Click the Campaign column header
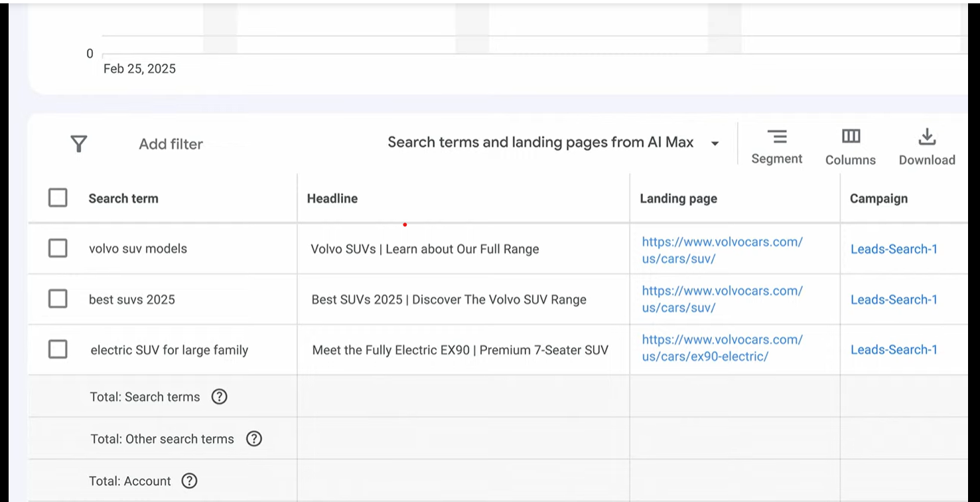 (x=878, y=199)
